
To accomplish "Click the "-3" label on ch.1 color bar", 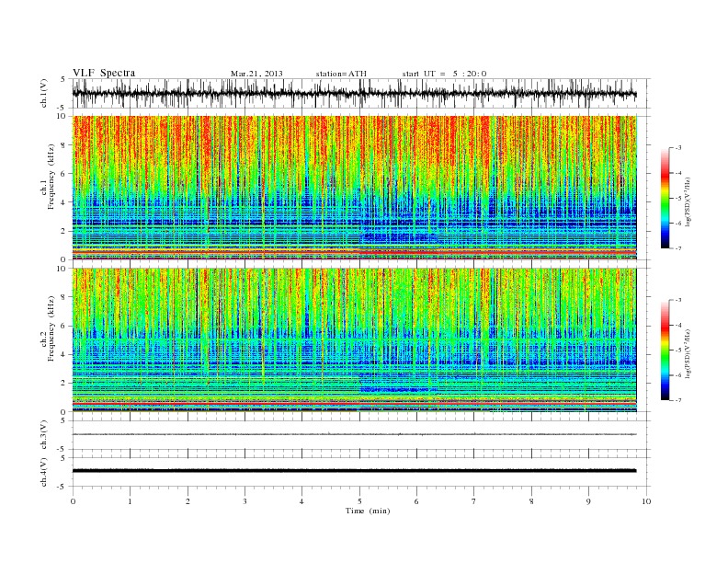I will pyautogui.click(x=678, y=148).
